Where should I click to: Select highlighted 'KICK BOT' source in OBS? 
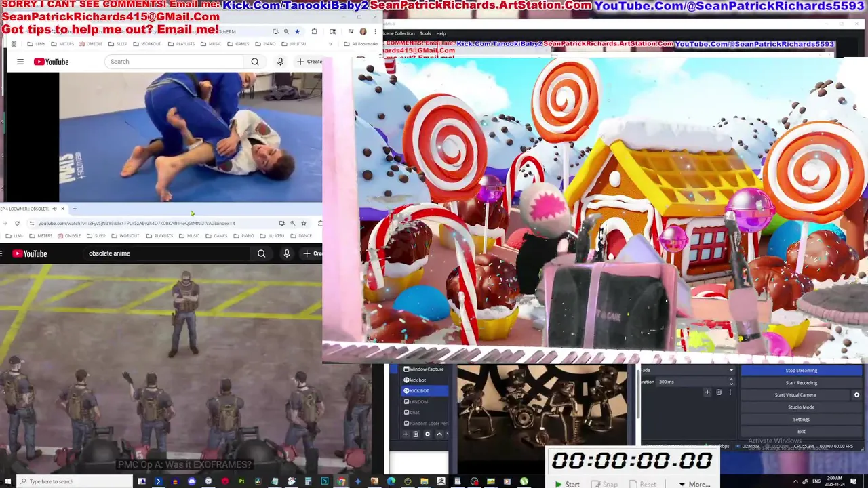point(425,391)
